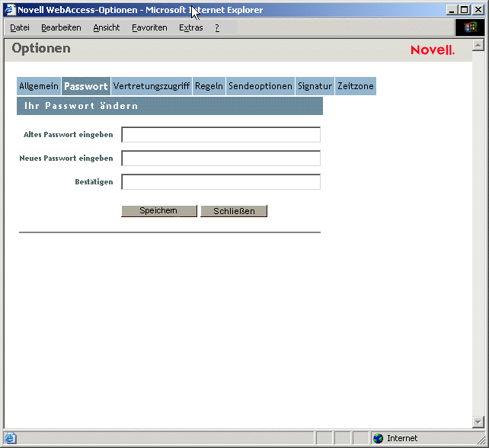This screenshot has height=448, width=489.
Task: Go to the Signatur tab
Action: pos(315,86)
